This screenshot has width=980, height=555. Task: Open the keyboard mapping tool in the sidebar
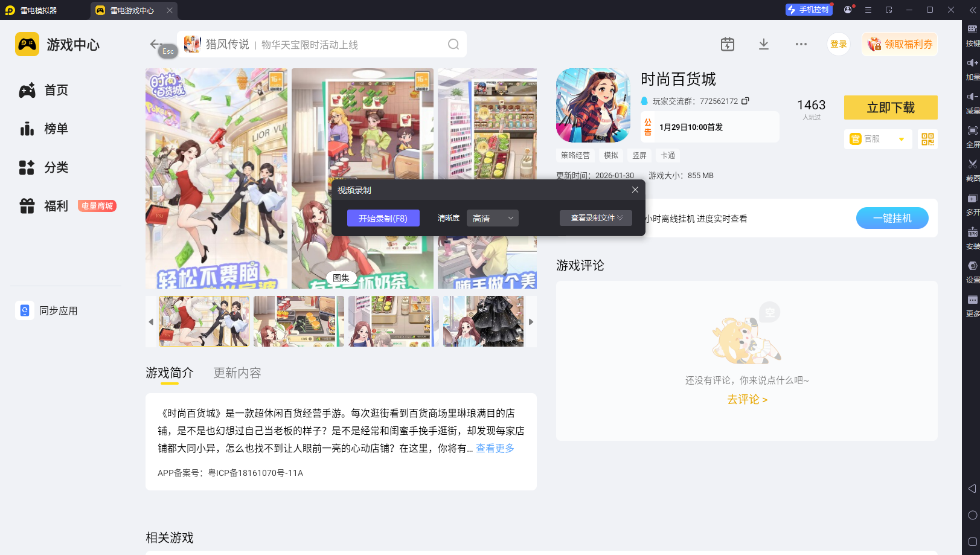972,30
